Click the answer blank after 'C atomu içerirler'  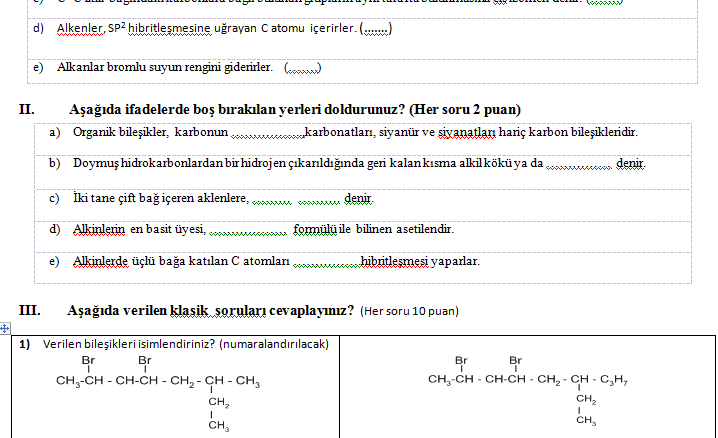375,29
